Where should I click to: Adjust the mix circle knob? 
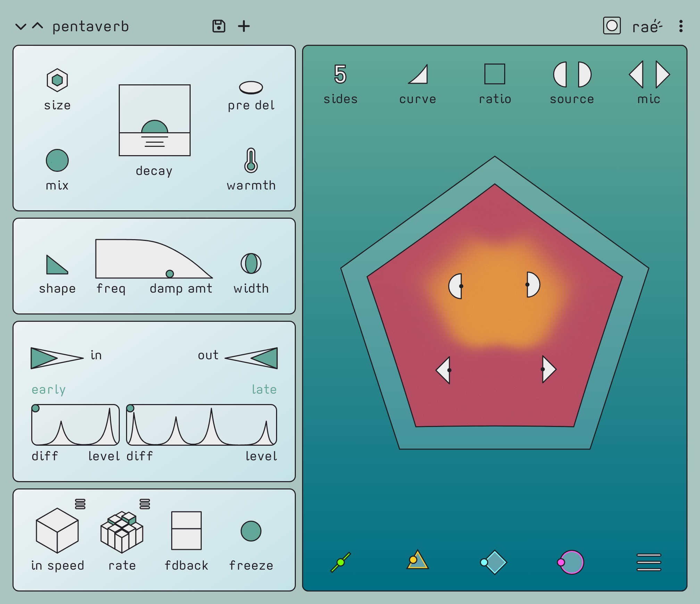[x=57, y=160]
